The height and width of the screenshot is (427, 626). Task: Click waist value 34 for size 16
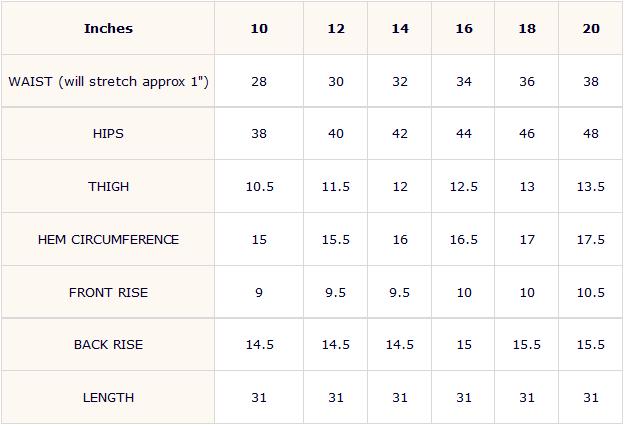tap(464, 81)
